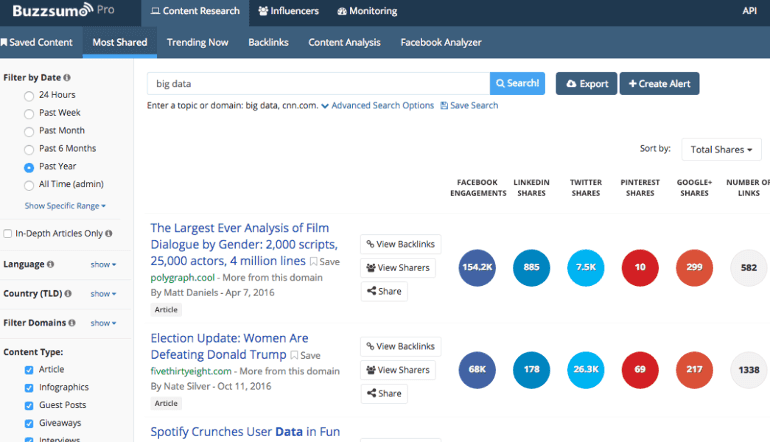Select the Past Year radio button
The image size is (770, 442).
(29, 167)
